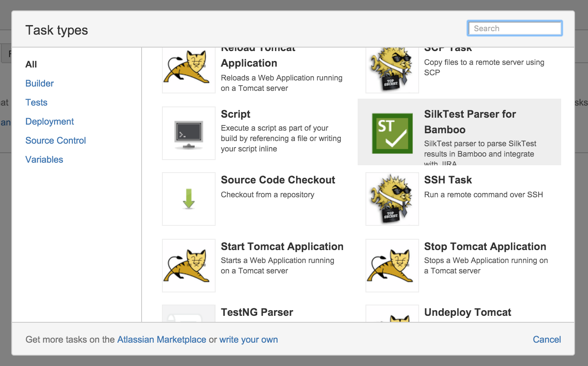Choose the TestNG Parser task title

coord(257,312)
